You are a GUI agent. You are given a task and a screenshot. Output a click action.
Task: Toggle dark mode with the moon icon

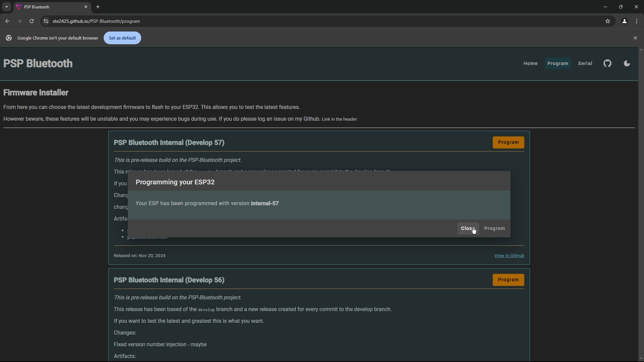point(627,63)
